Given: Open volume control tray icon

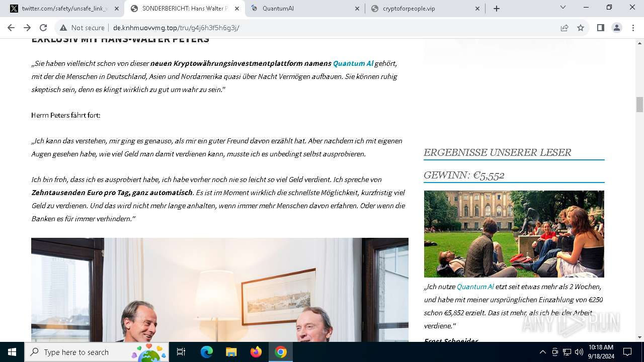Looking at the screenshot, I should [x=579, y=352].
